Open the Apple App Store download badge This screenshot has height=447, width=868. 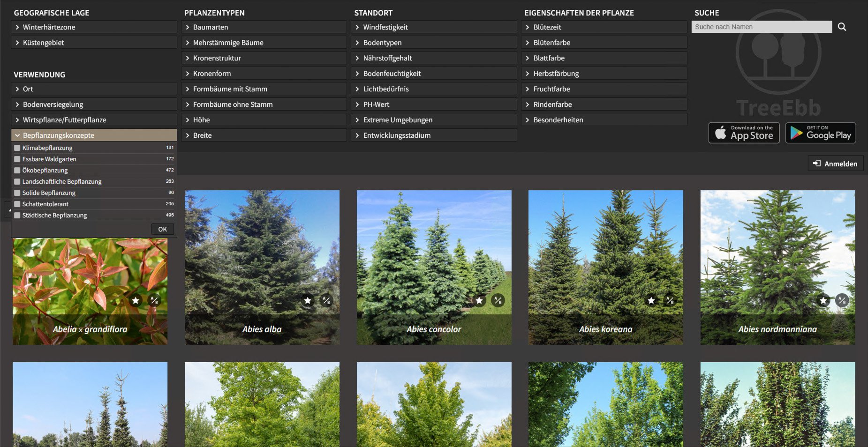(x=744, y=133)
